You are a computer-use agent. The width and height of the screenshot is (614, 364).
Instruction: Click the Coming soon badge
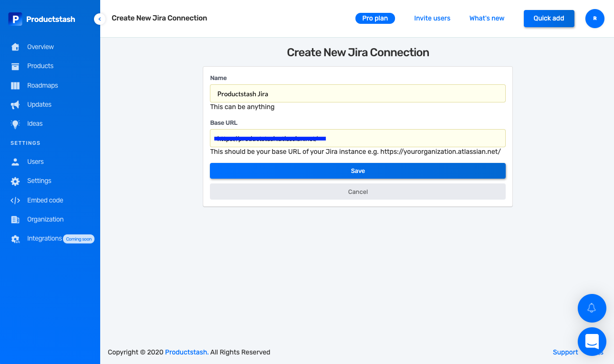(79, 239)
